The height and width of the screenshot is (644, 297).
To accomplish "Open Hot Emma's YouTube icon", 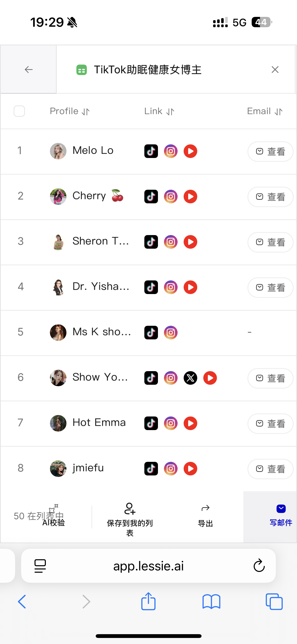I will click(190, 423).
